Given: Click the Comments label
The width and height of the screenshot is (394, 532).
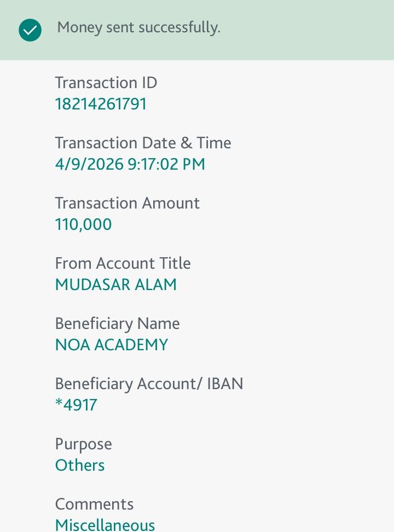Looking at the screenshot, I should [x=94, y=504].
